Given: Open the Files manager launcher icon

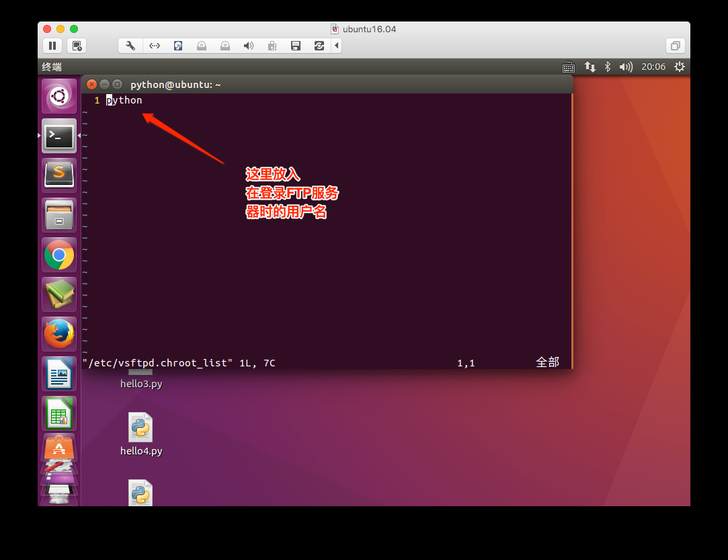Looking at the screenshot, I should (59, 215).
